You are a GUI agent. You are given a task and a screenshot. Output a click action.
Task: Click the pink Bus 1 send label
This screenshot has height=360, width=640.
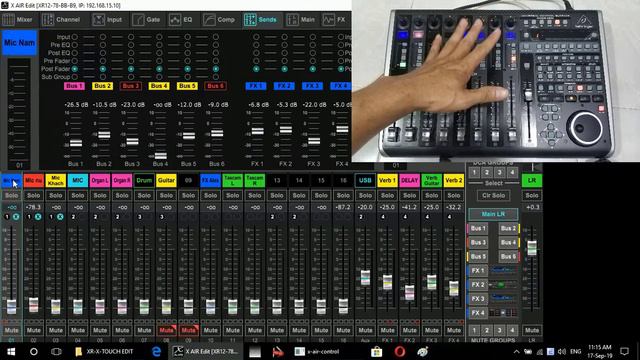point(74,86)
